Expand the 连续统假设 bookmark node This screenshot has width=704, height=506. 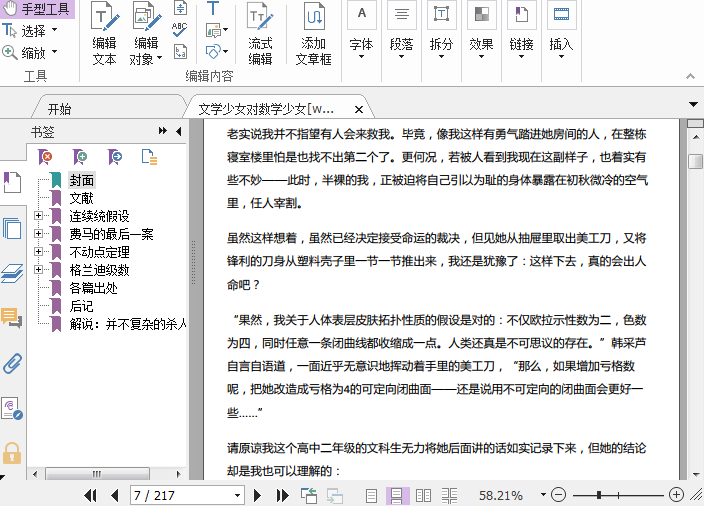38,216
